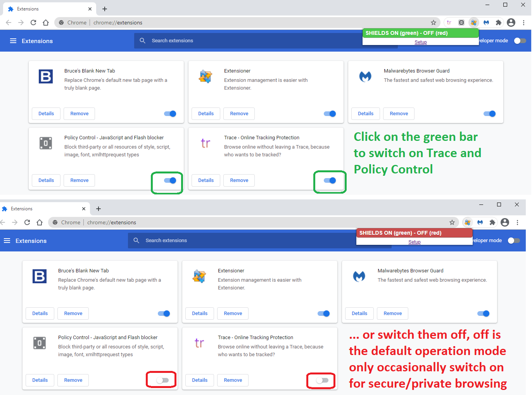Click the Extensioner toolbar icon in top window
This screenshot has height=395, width=532.
point(474,23)
